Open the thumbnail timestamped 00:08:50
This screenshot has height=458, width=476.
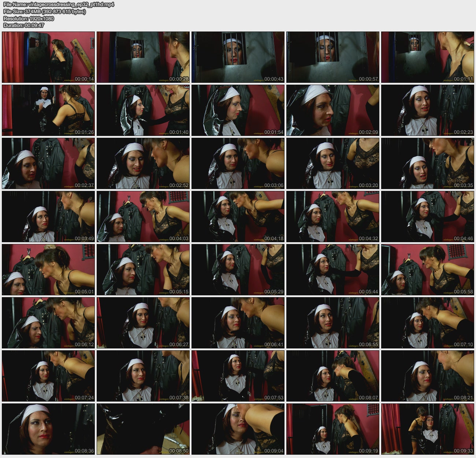[143, 429]
